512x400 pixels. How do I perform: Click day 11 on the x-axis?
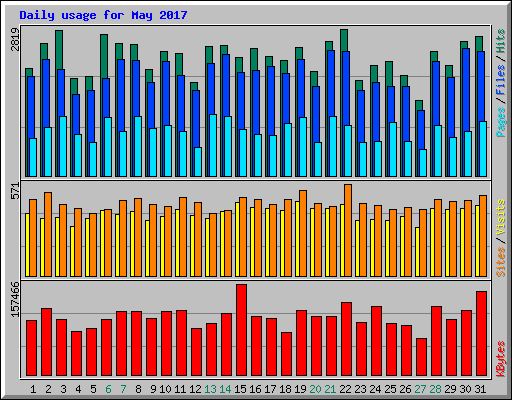(x=180, y=389)
